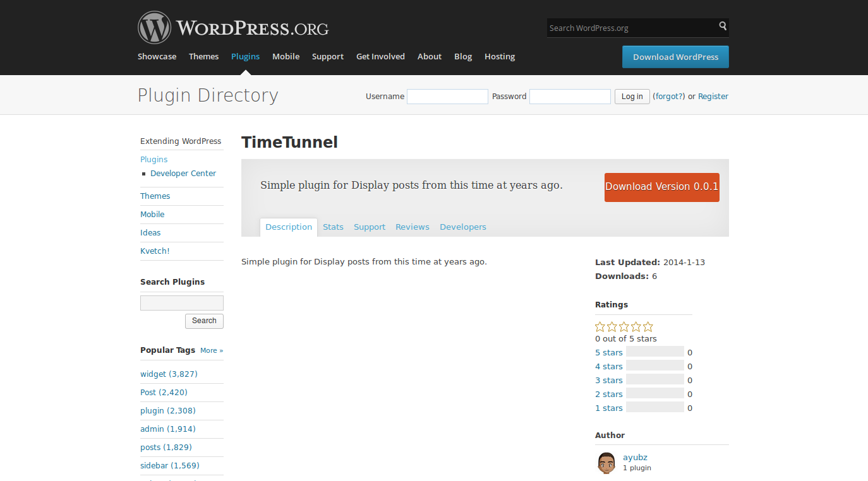This screenshot has width=868, height=481.
Task: Click the search magnifier icon in header
Action: coord(723,27)
